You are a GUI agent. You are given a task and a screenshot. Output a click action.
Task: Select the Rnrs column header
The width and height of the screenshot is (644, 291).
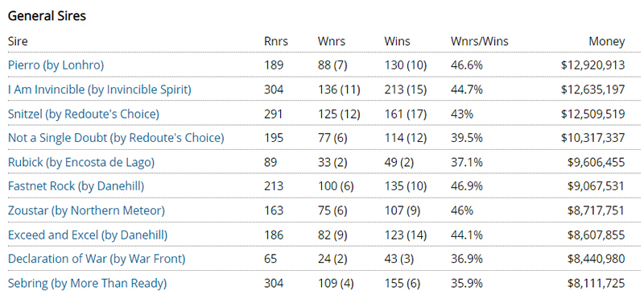pyautogui.click(x=276, y=41)
